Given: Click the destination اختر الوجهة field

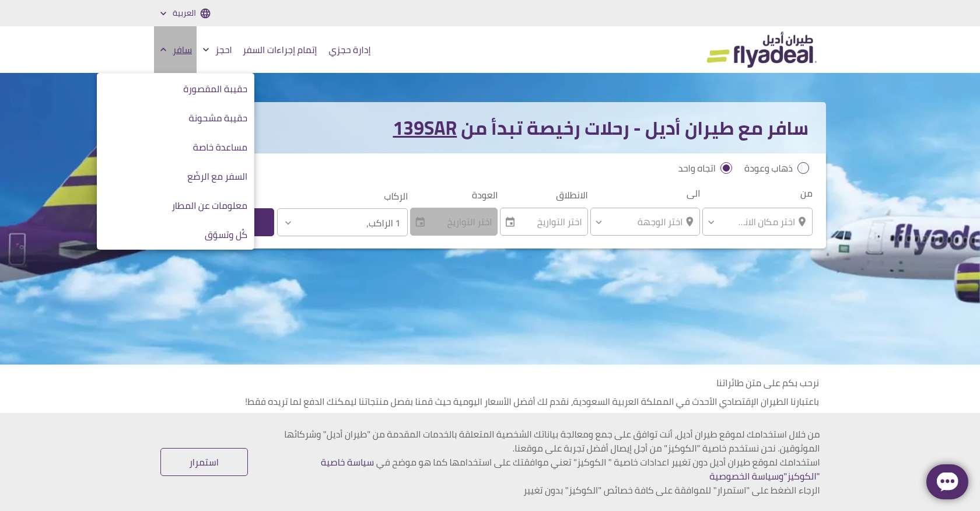Looking at the screenshot, I should (x=645, y=222).
